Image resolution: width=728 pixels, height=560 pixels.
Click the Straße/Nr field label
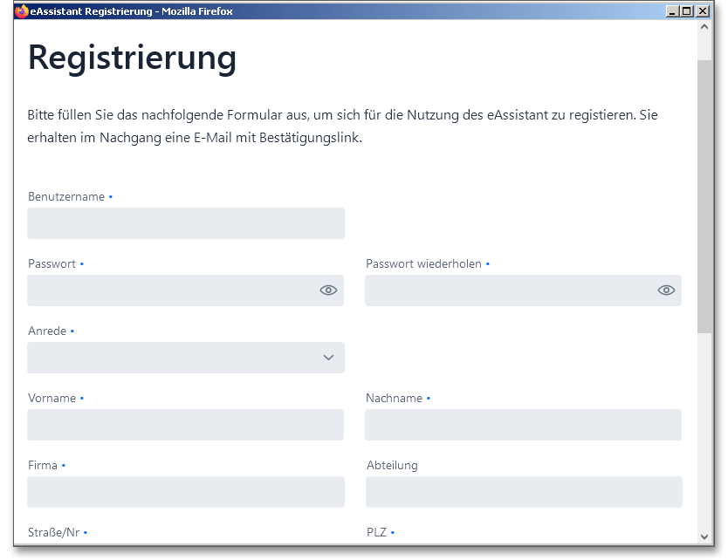[x=54, y=532]
